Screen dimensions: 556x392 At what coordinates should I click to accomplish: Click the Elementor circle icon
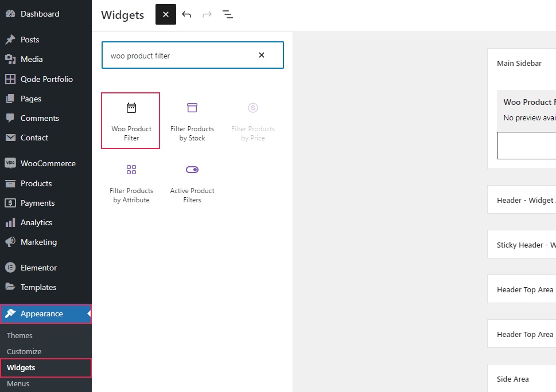10,268
